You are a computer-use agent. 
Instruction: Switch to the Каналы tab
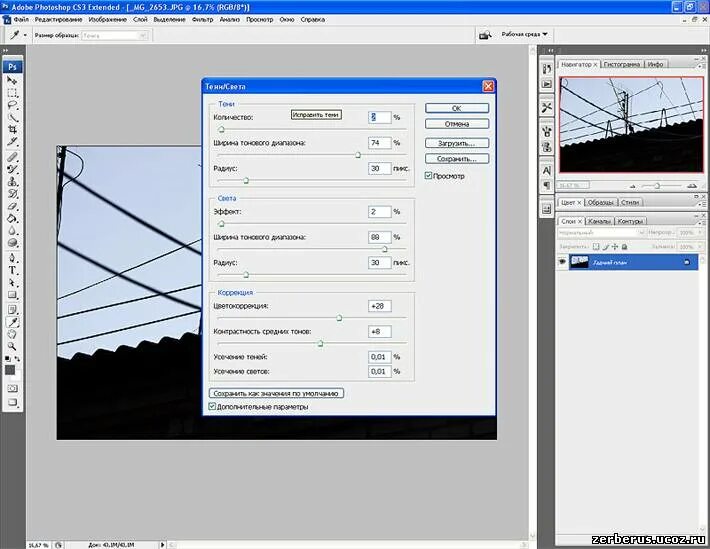pos(600,221)
